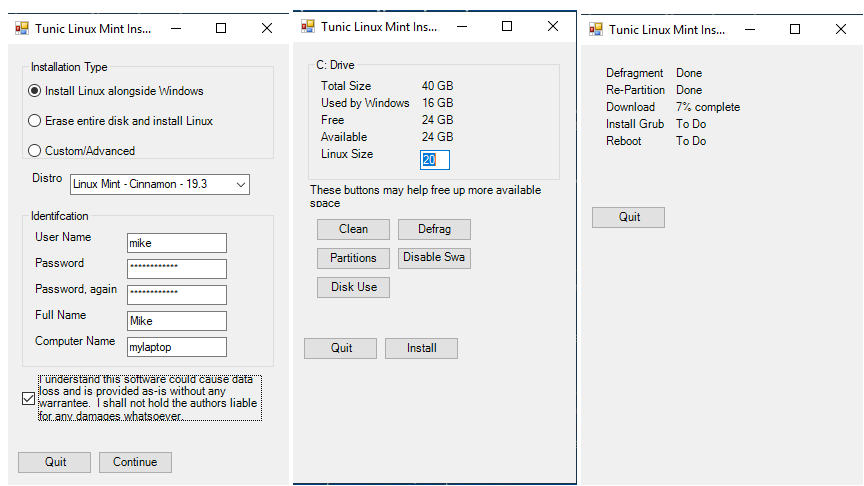Click the app icon in Installation Type window title bar
The image size is (864, 486).
click(22, 28)
